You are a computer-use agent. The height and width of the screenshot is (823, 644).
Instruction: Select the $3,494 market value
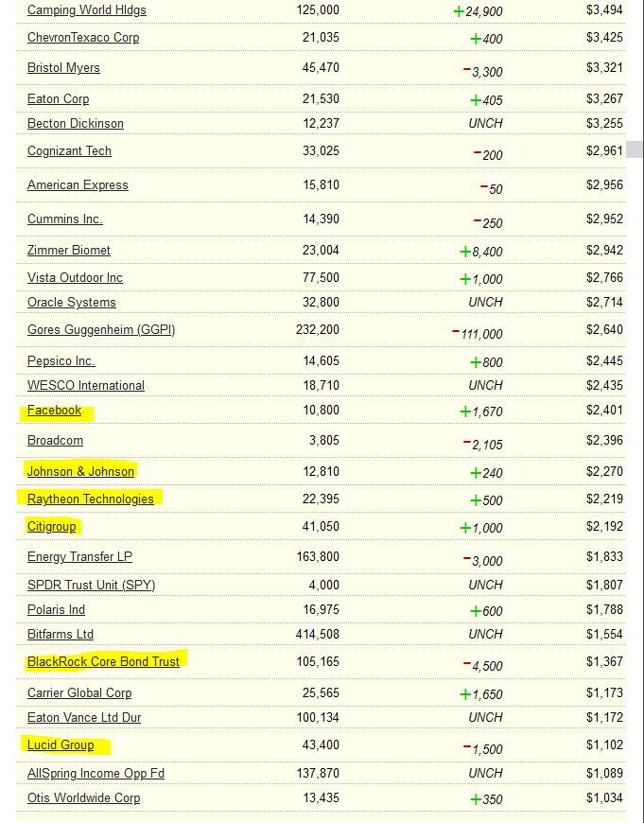(604, 10)
